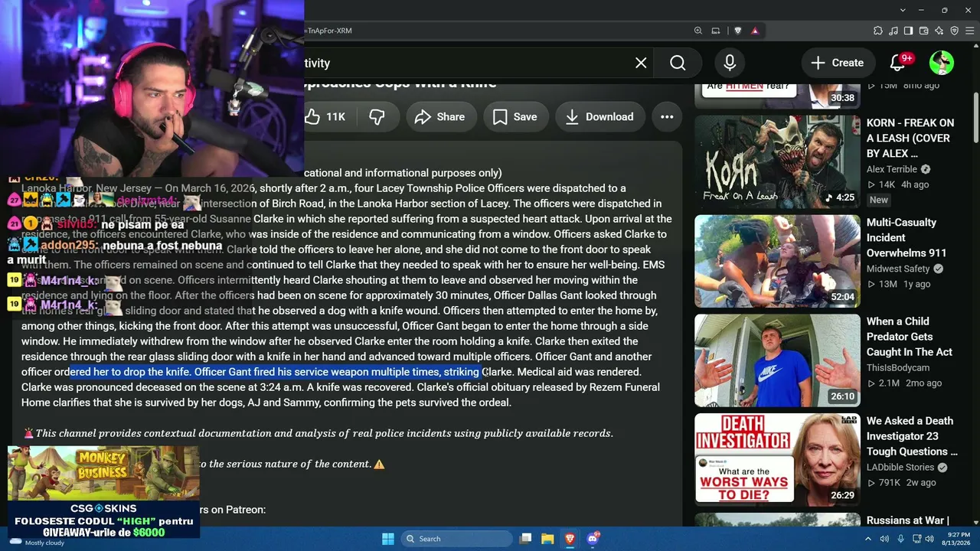This screenshot has height=551, width=980.
Task: Open File Explorer from the taskbar
Action: pos(547,539)
